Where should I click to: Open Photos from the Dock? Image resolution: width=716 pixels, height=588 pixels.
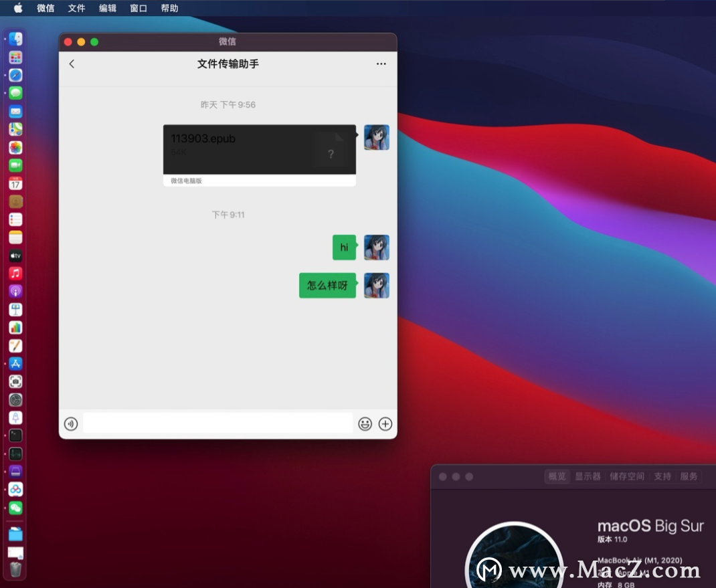pyautogui.click(x=15, y=147)
